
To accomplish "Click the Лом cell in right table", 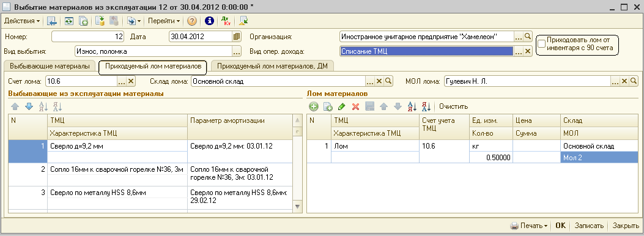I will coord(375,146).
